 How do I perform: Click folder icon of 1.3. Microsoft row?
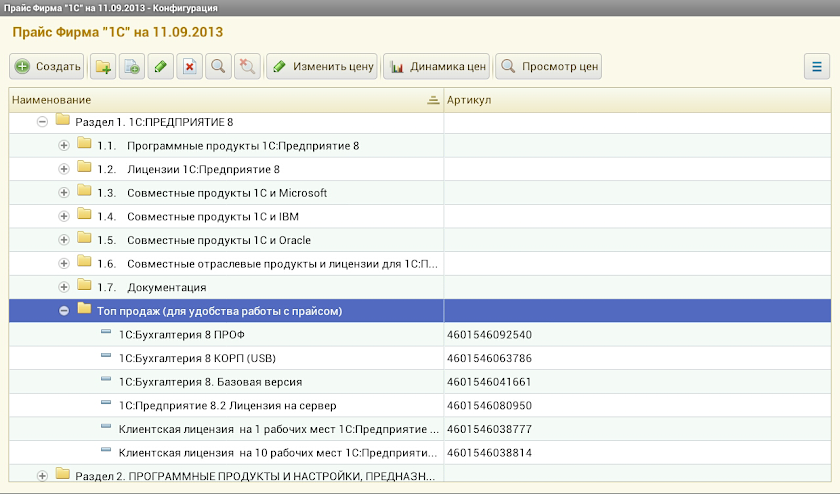tap(84, 191)
